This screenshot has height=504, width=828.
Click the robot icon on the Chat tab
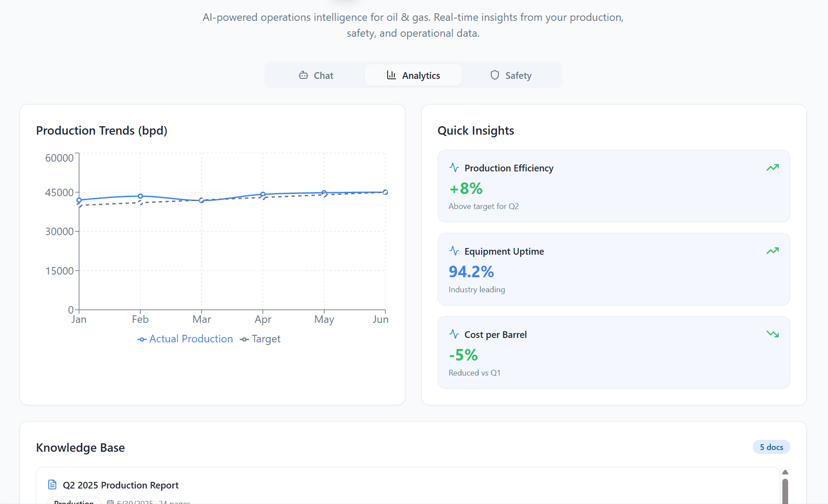coord(303,75)
